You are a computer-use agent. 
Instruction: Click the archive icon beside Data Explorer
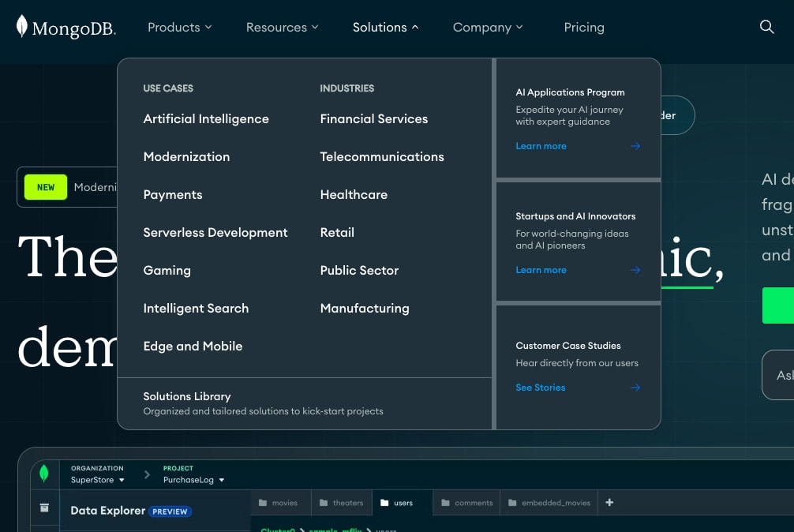(44, 508)
